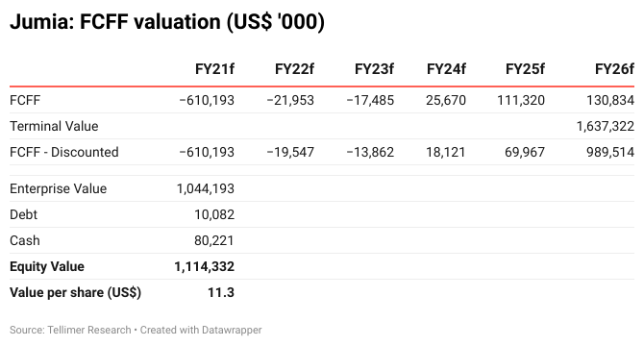This screenshot has height=346, width=644.
Task: Click the Debt value 10,082
Action: pos(214,214)
